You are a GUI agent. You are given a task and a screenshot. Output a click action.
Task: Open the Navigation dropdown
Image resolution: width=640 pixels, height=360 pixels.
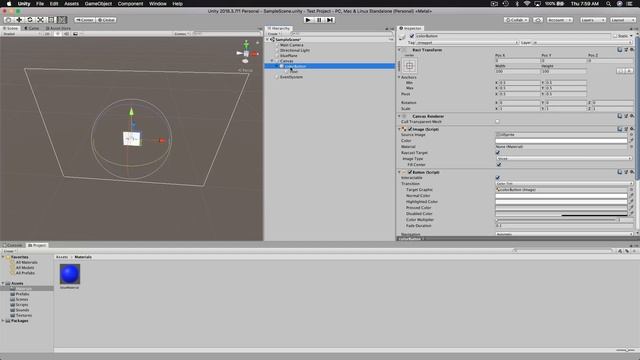point(564,234)
